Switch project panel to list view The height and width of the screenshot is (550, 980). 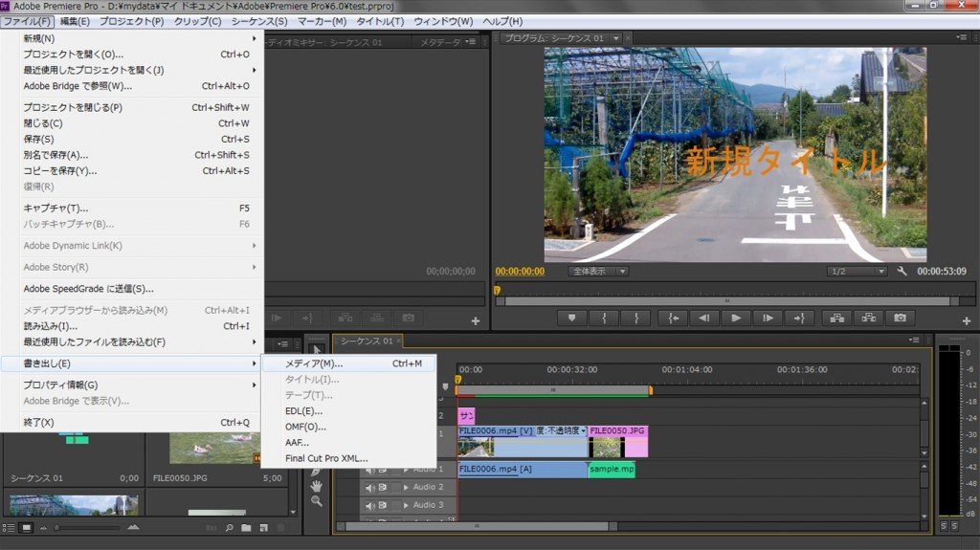(9, 528)
